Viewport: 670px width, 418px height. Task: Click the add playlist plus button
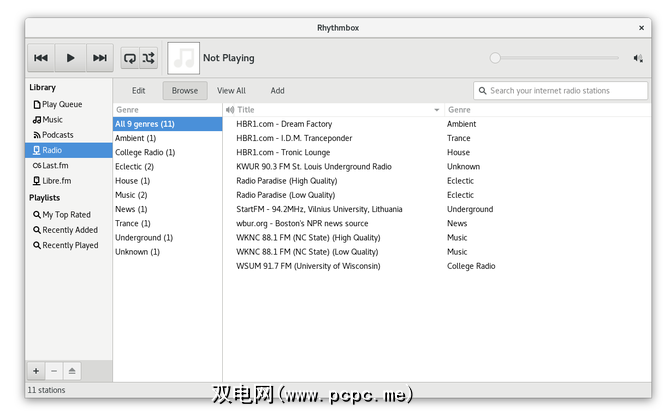(36, 371)
